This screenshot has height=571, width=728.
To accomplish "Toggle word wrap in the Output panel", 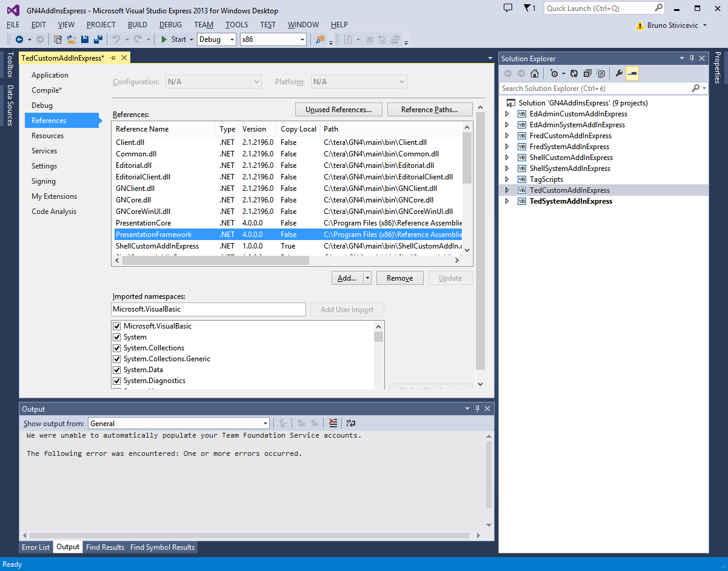I will coord(350,424).
